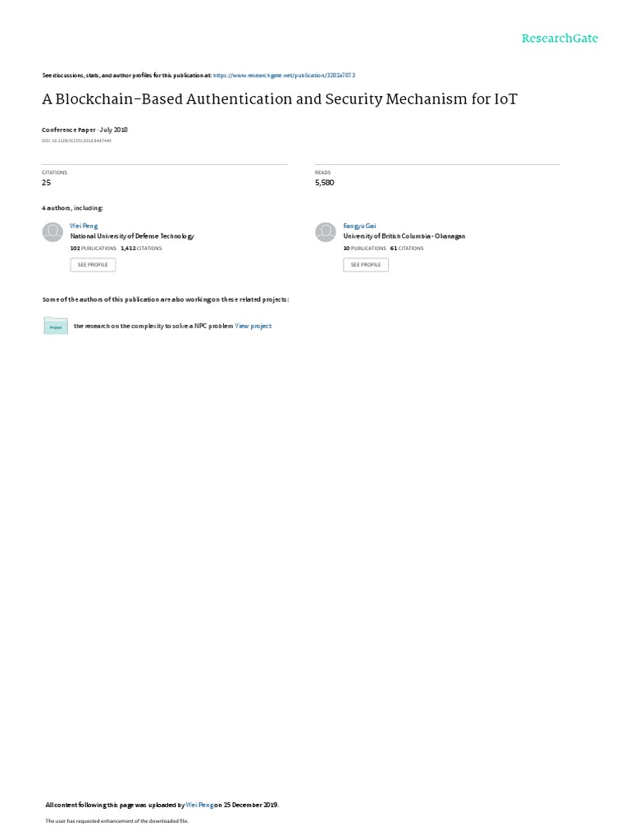Click the paper title heading

point(280,99)
